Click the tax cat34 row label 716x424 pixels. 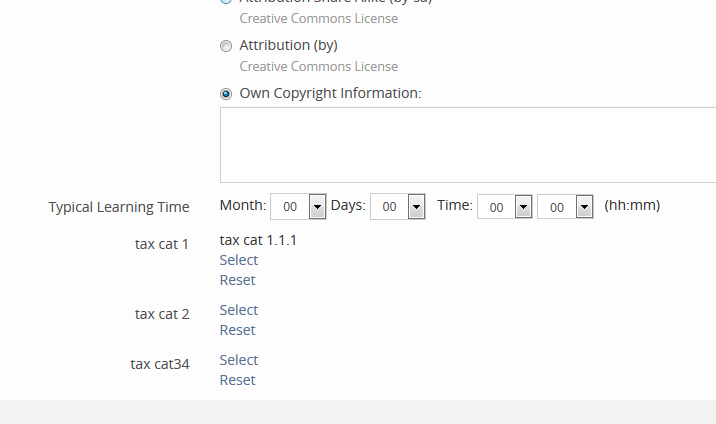160,364
